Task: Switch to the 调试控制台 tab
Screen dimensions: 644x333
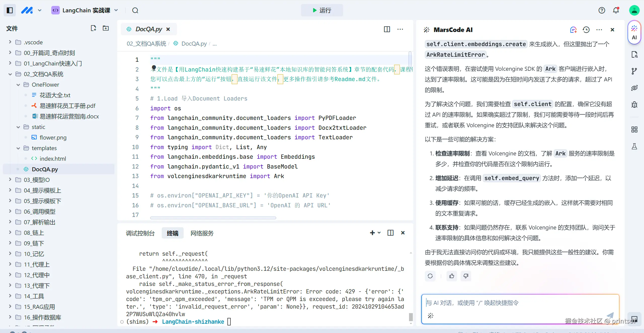Action: (x=140, y=233)
